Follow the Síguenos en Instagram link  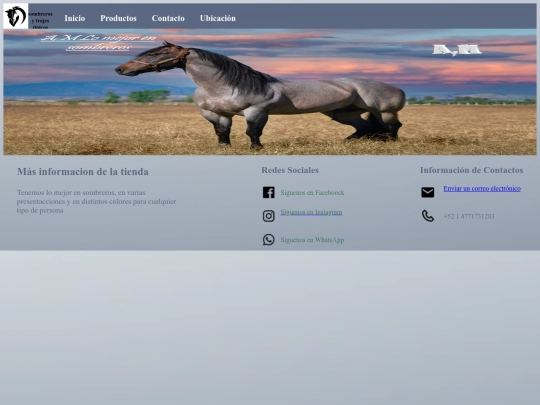(311, 212)
